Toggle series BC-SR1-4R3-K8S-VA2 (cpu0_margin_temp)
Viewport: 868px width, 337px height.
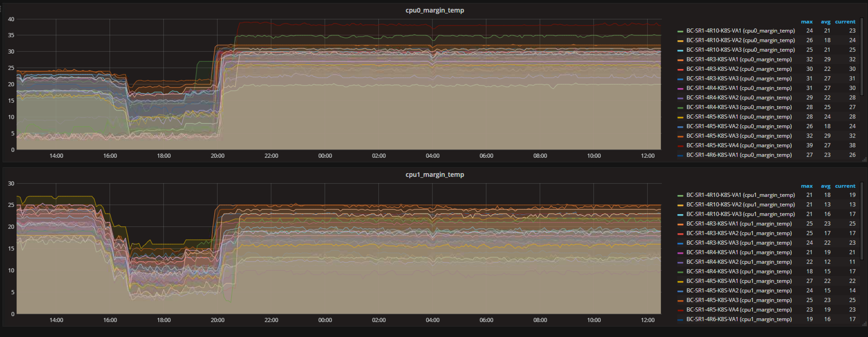[x=739, y=69]
